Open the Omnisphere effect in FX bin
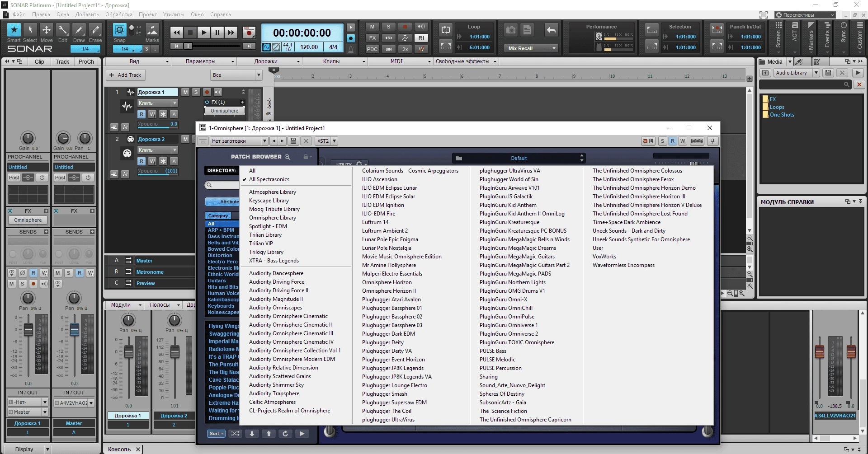Screen dimensions: 868x454 pos(224,111)
